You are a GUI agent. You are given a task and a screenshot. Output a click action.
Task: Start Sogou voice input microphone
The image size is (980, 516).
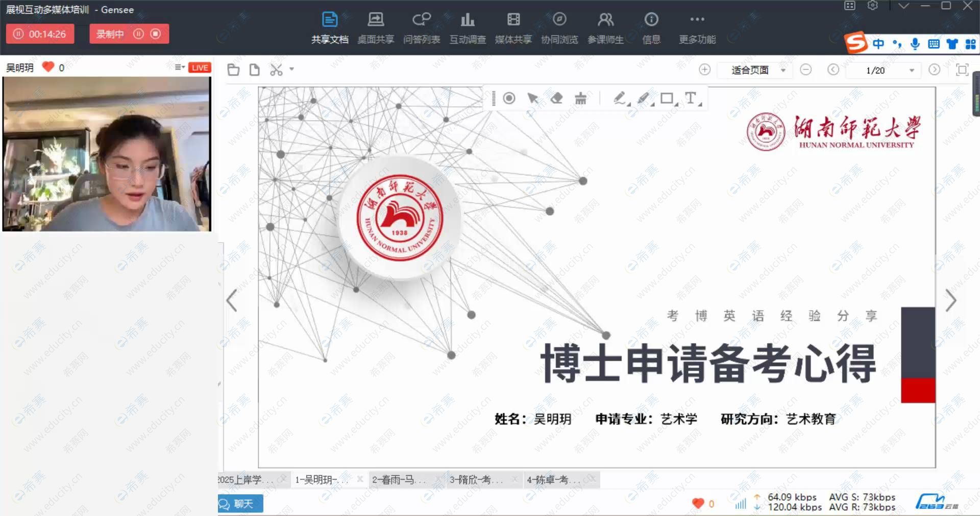pyautogui.click(x=915, y=44)
